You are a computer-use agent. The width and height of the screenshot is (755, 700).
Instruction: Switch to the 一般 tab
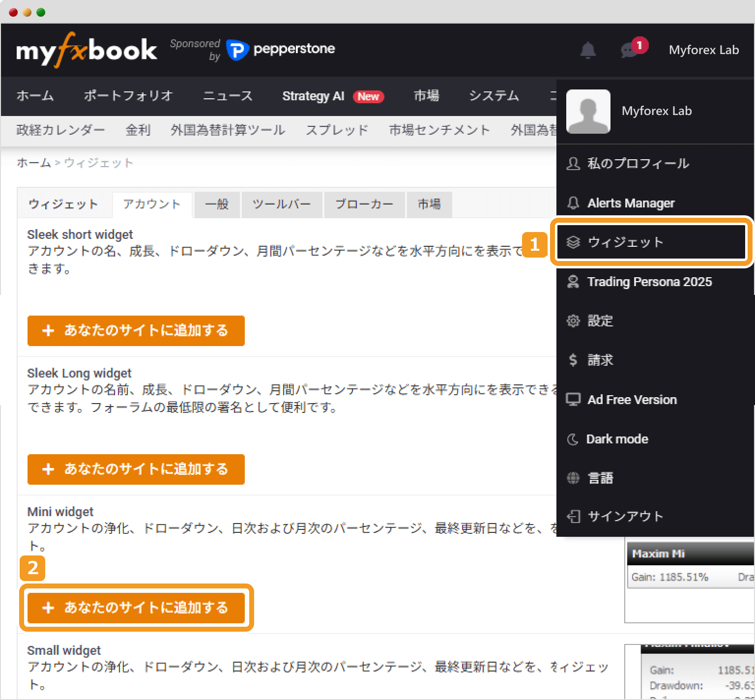(217, 204)
